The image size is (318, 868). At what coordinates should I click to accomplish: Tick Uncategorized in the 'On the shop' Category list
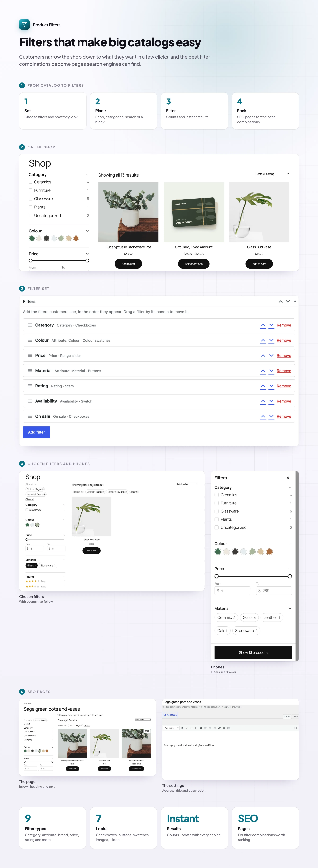click(31, 216)
